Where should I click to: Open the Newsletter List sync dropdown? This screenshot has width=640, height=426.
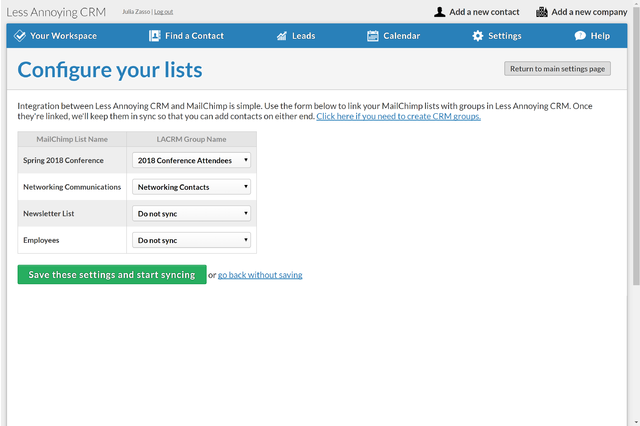191,213
